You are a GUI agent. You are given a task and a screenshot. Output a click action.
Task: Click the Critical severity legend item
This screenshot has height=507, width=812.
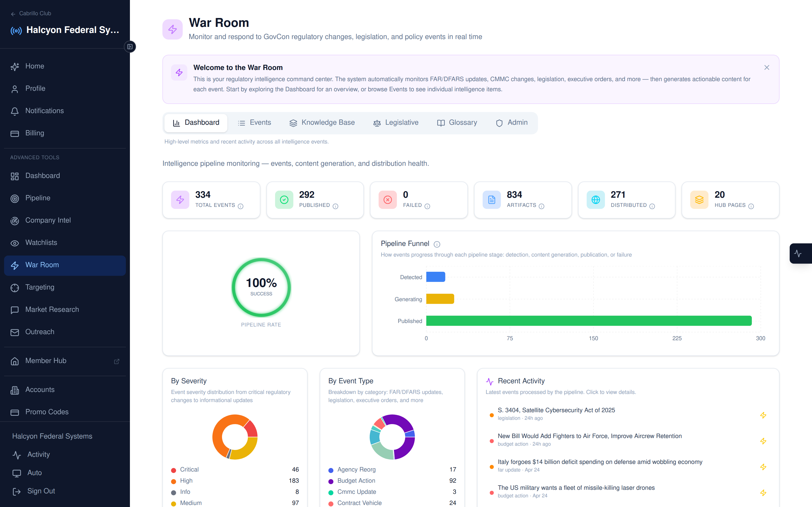pos(189,469)
